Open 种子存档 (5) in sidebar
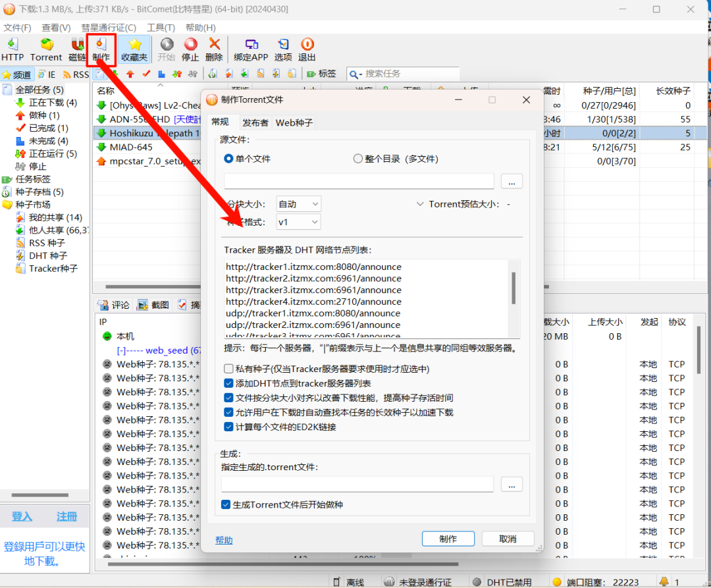 coord(33,192)
